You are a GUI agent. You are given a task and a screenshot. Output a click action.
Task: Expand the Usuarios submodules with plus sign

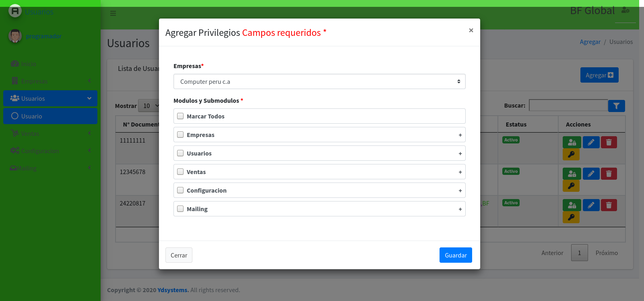(460, 154)
